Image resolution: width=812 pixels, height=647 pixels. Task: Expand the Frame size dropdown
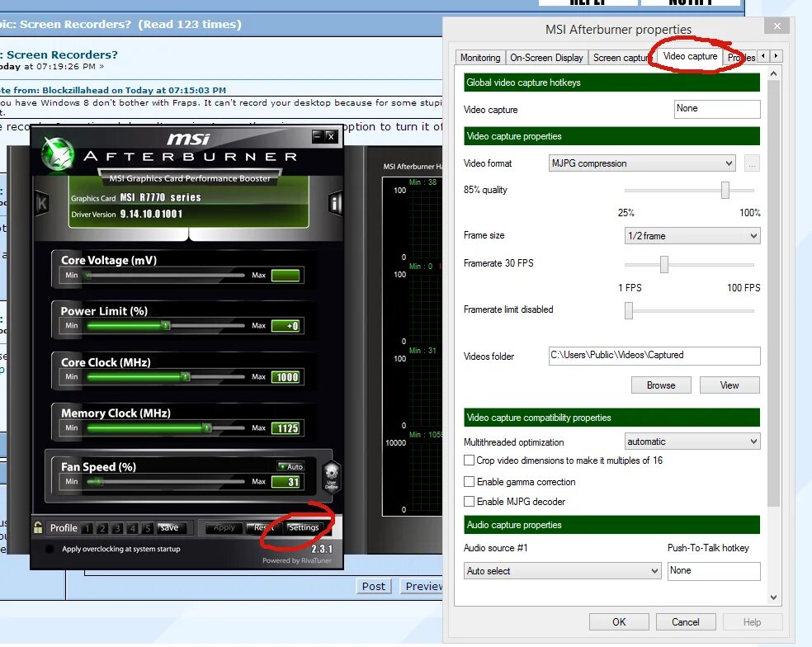(x=692, y=236)
